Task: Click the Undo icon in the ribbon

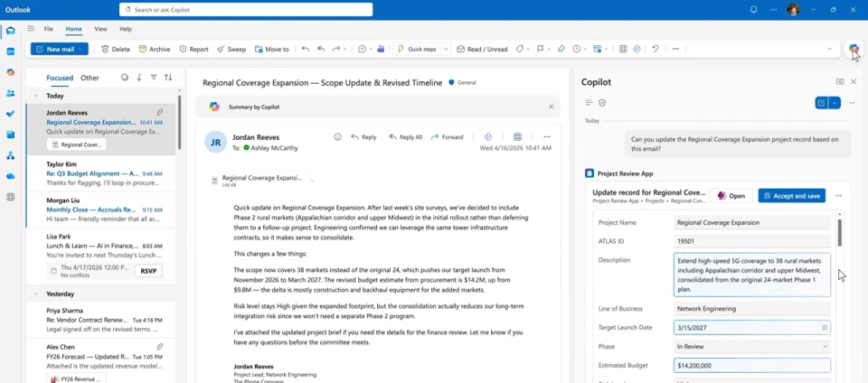Action: point(655,49)
